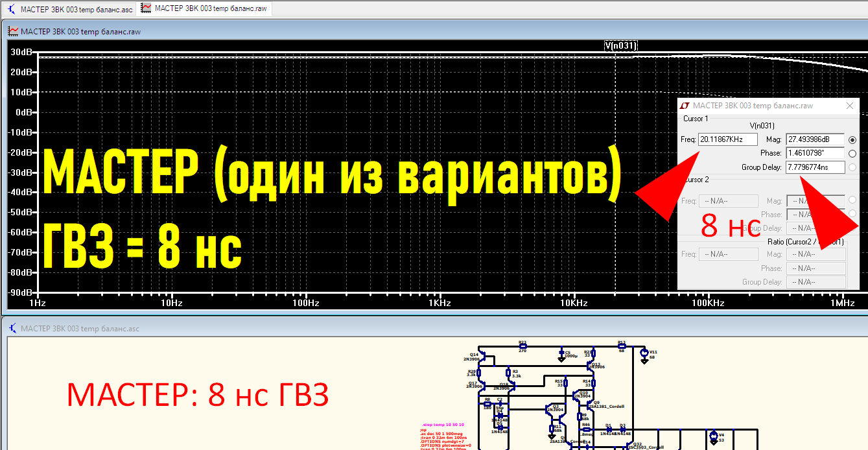Click the Freq field showing 20.11867KHz
The height and width of the screenshot is (450, 868).
coord(728,139)
